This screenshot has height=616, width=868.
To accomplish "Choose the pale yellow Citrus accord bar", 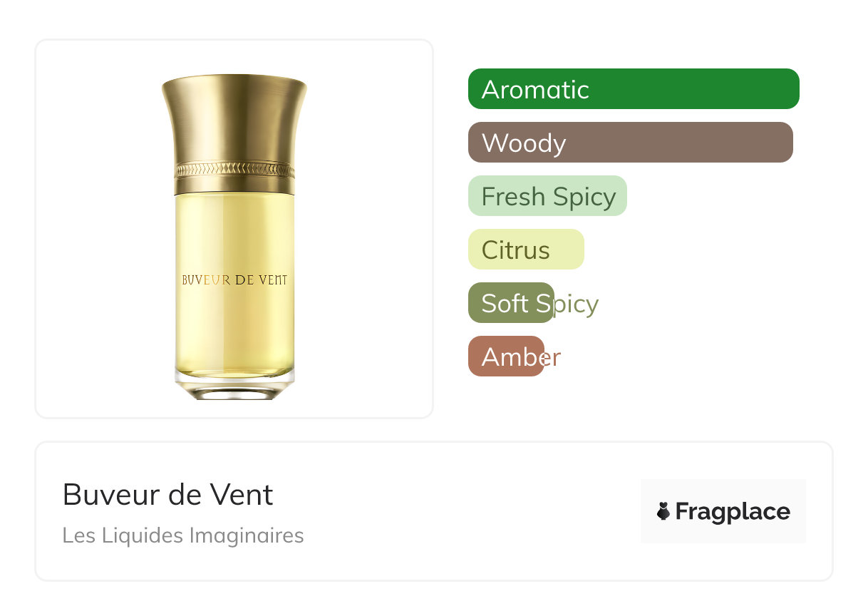I will [x=526, y=250].
